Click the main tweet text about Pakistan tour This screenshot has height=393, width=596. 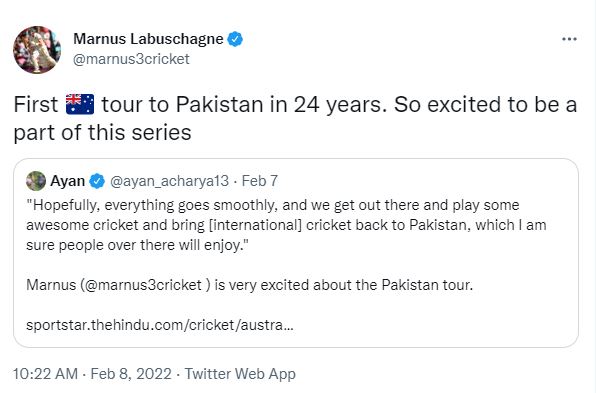[x=295, y=118]
